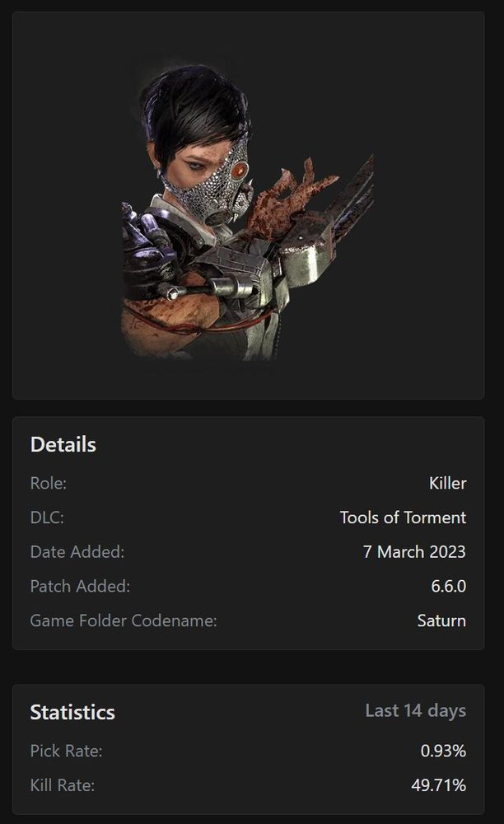
Task: Open the Last 14 days period selector
Action: click(416, 710)
